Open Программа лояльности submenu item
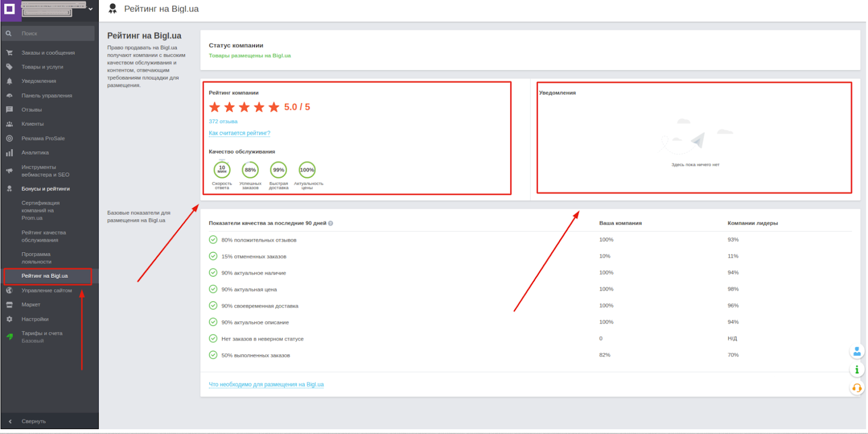Viewport: 868px width, 434px height. click(x=36, y=258)
